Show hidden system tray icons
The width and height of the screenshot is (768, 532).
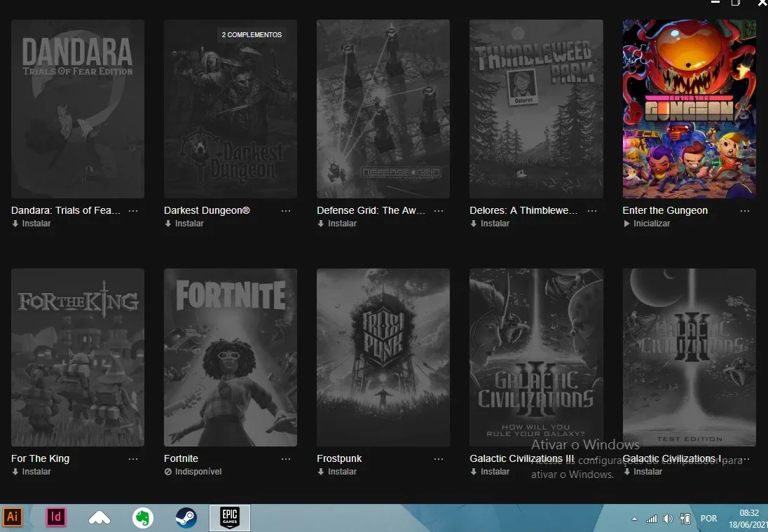click(634, 519)
